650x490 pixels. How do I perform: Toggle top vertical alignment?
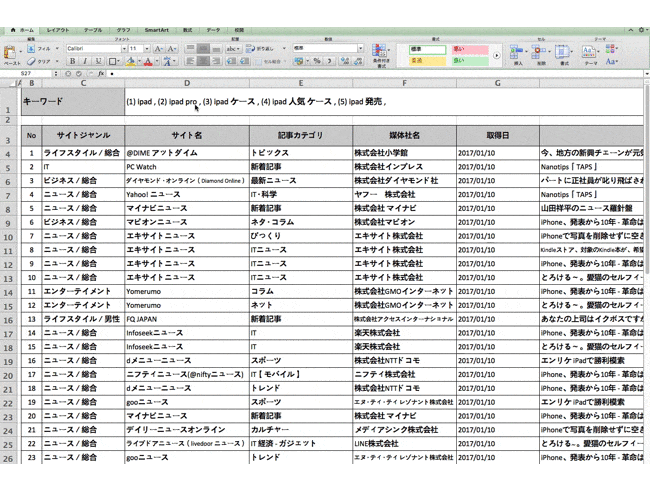coord(190,49)
